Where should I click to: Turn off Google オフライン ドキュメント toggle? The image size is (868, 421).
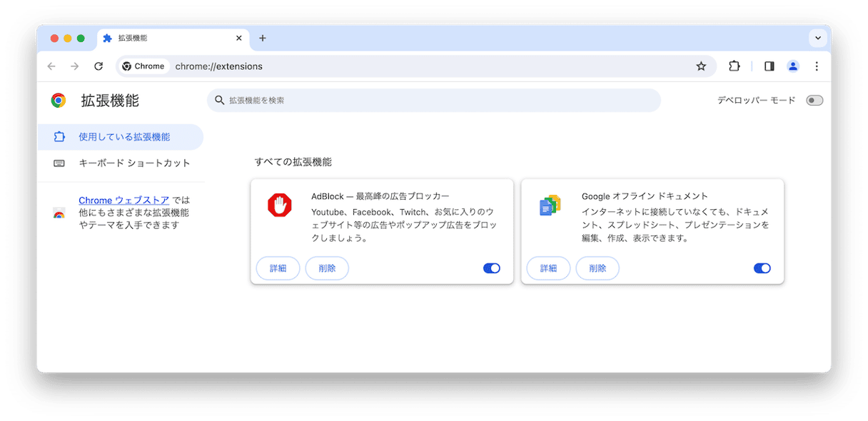762,268
